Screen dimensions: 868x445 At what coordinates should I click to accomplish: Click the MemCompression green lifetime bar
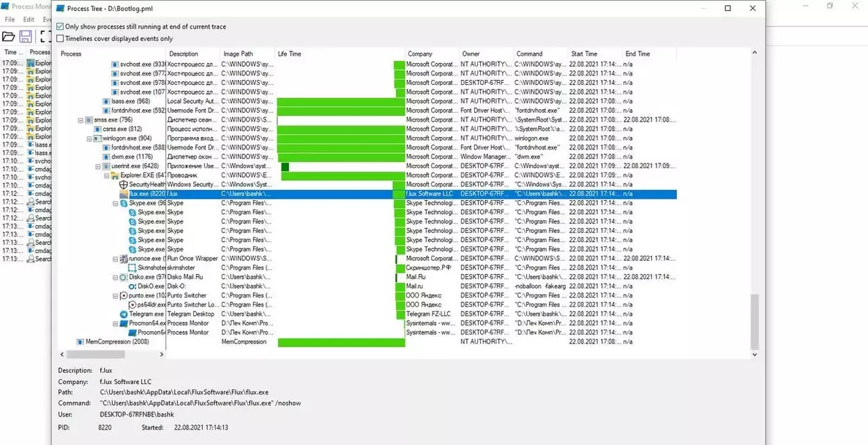(x=341, y=342)
